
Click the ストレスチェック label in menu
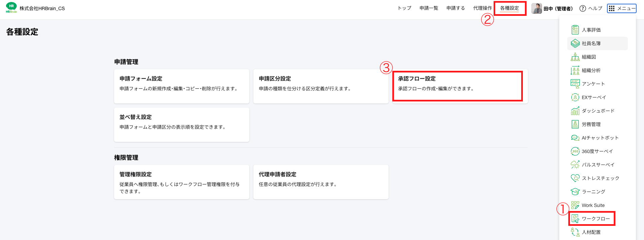click(601, 178)
